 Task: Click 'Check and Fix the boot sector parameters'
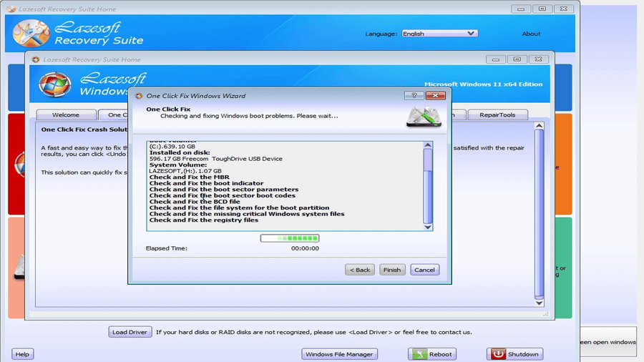[x=224, y=189]
